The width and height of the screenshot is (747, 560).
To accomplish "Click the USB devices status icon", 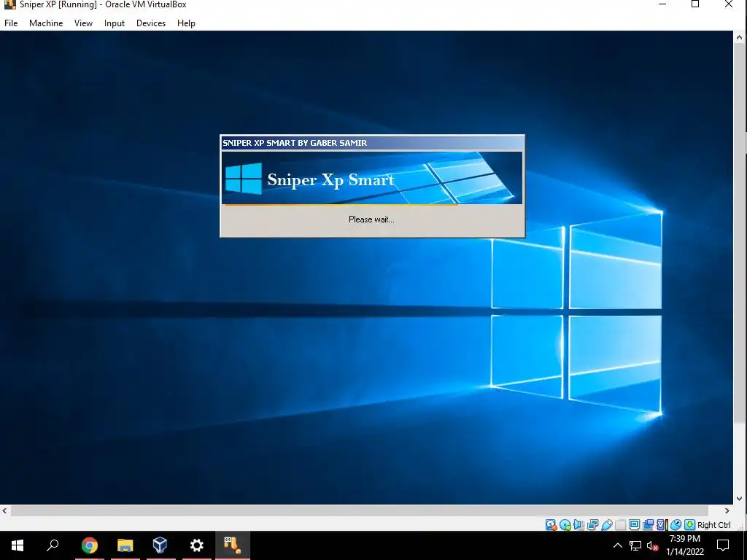I will 606,525.
